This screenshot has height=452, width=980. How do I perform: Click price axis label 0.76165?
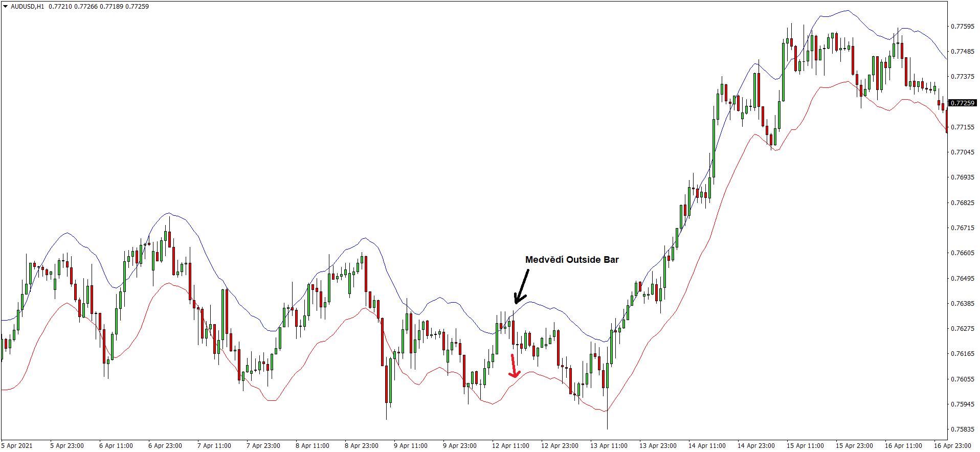point(962,353)
